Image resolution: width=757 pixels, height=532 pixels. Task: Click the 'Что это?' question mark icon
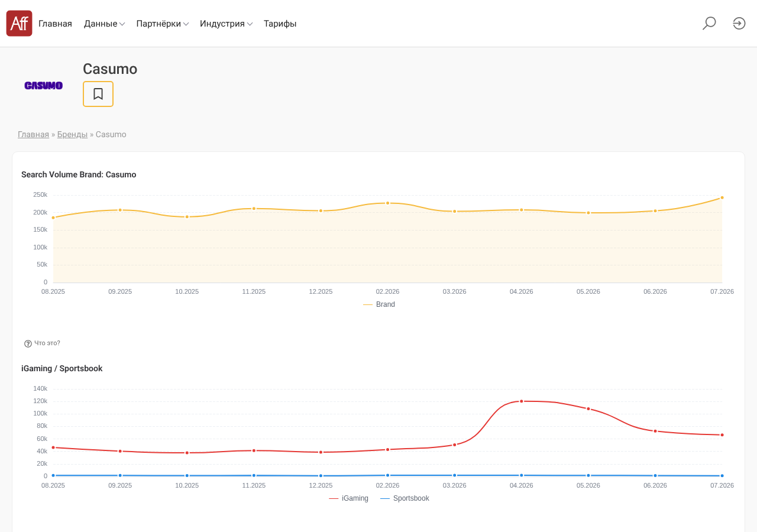point(28,343)
